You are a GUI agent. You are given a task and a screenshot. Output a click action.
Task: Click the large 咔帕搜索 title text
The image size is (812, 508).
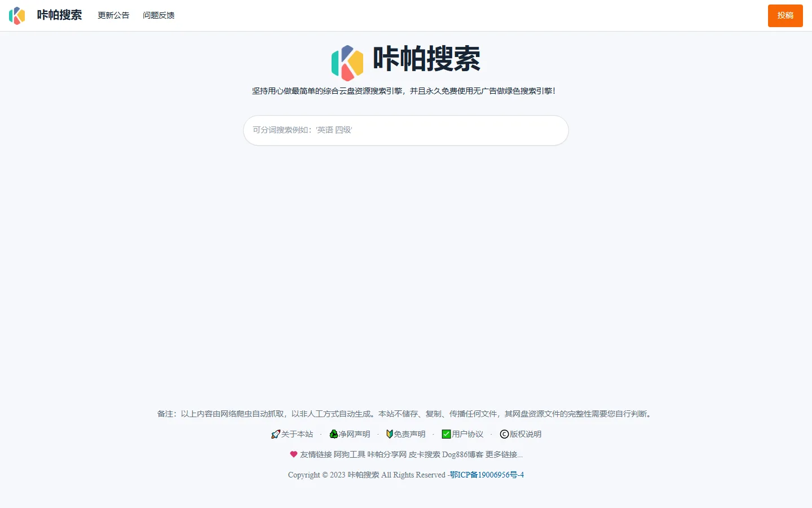point(427,59)
